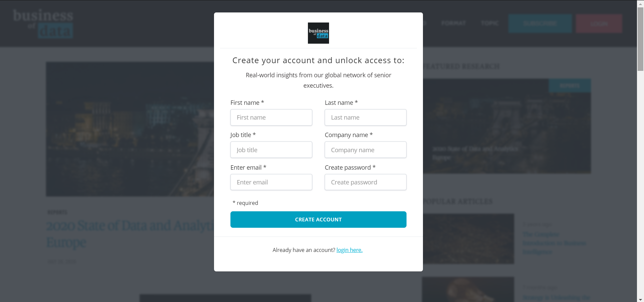Open the login here link
Screen dimensions: 644x302
coord(350,250)
